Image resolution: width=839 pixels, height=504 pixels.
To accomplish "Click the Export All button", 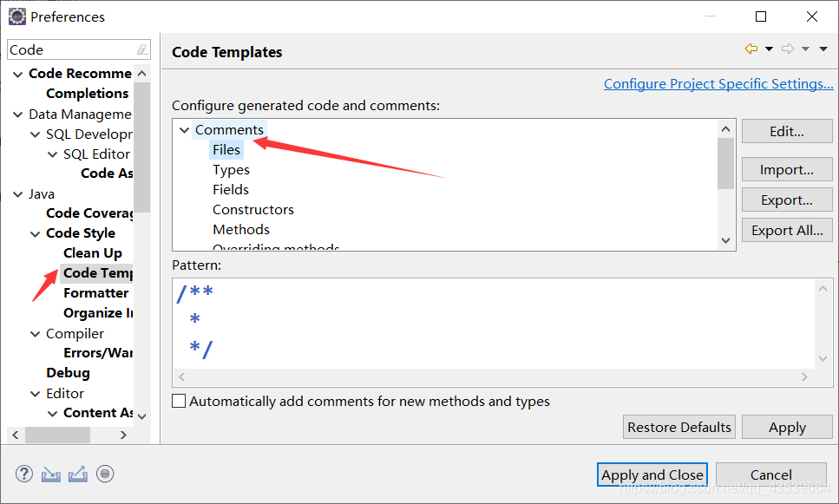I will [787, 230].
